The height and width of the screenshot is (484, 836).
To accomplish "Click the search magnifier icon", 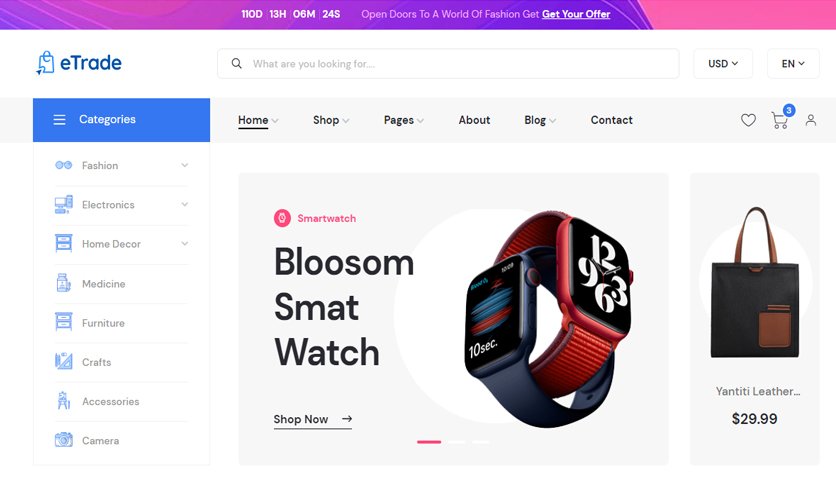I will [236, 63].
